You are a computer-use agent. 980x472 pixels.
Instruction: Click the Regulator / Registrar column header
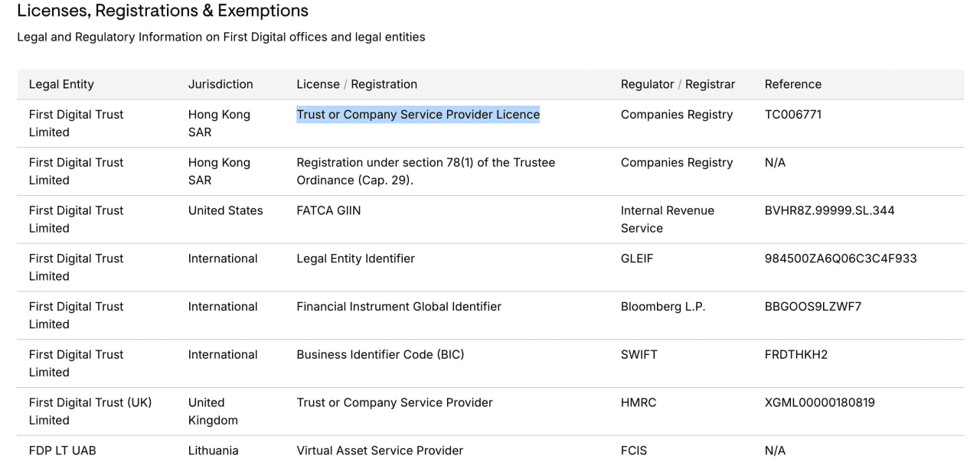click(678, 84)
